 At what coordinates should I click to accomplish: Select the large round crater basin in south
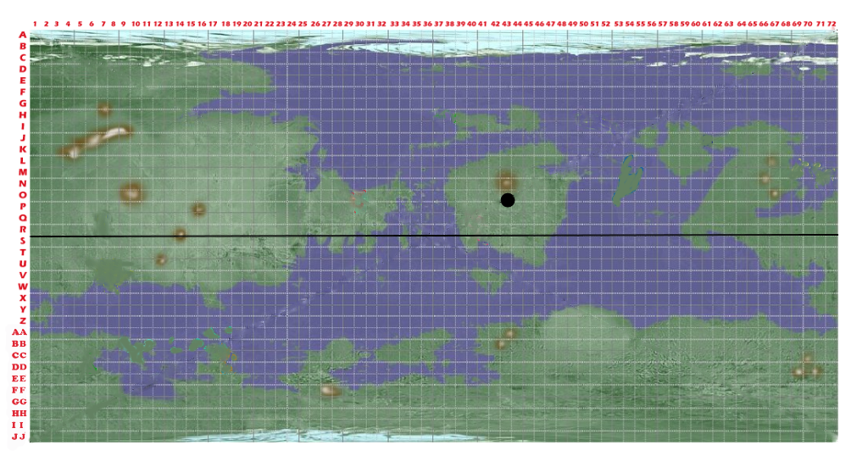coord(588,325)
